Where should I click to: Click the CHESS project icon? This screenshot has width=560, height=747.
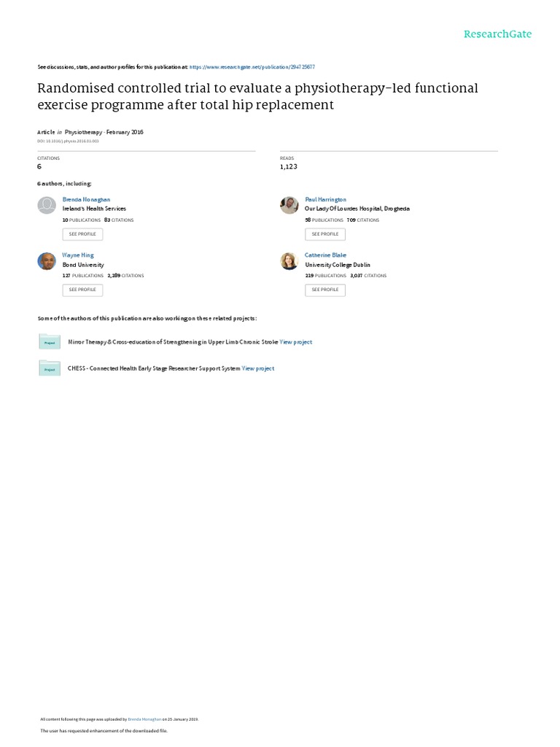pos(50,368)
